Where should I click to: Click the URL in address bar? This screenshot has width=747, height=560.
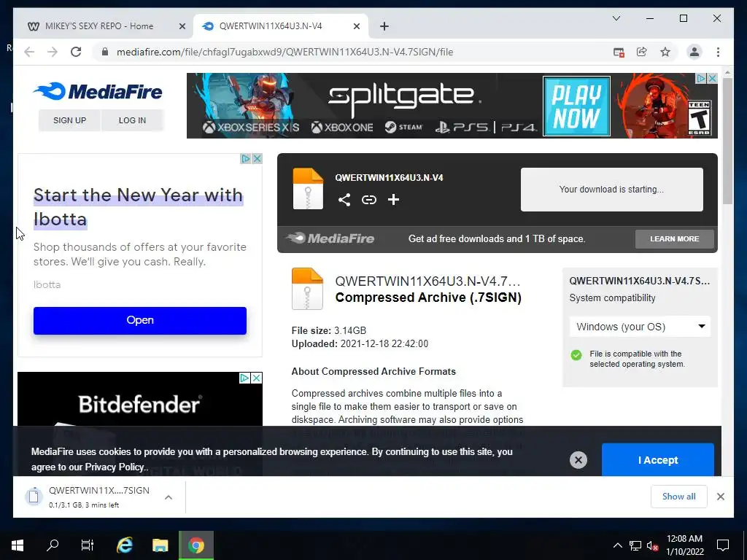point(285,52)
